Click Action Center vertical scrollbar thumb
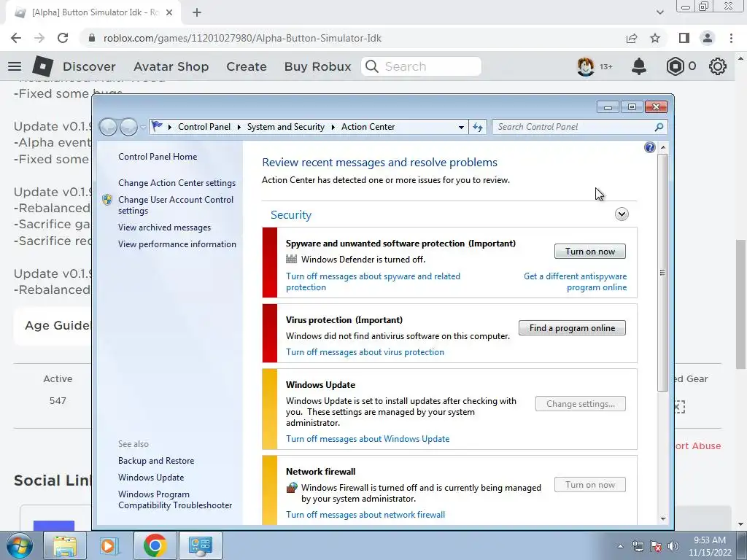747x560 pixels. 662,273
